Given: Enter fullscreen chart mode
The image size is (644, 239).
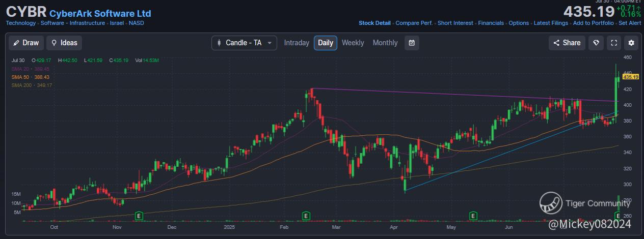Looking at the screenshot, I should click(x=614, y=43).
